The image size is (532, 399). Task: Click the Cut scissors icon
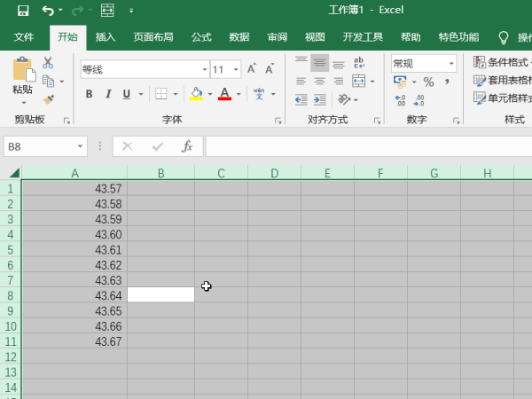[x=48, y=63]
